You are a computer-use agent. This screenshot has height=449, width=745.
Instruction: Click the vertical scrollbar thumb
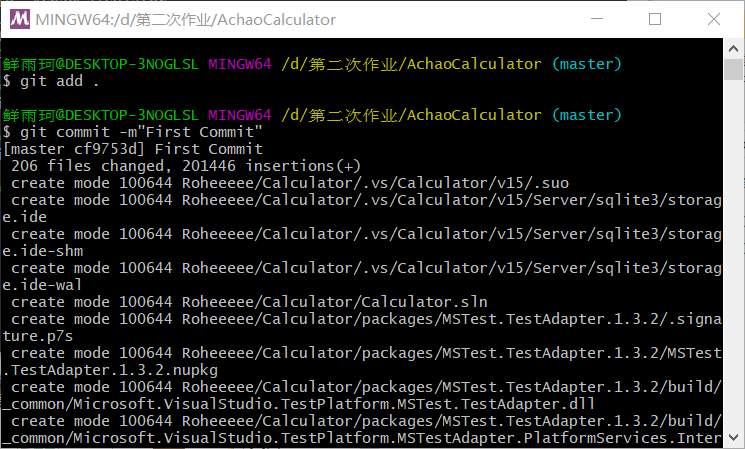[733, 69]
